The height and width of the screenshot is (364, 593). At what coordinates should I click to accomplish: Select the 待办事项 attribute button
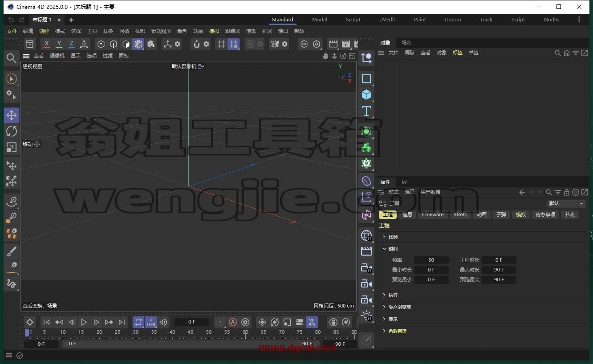coord(545,214)
